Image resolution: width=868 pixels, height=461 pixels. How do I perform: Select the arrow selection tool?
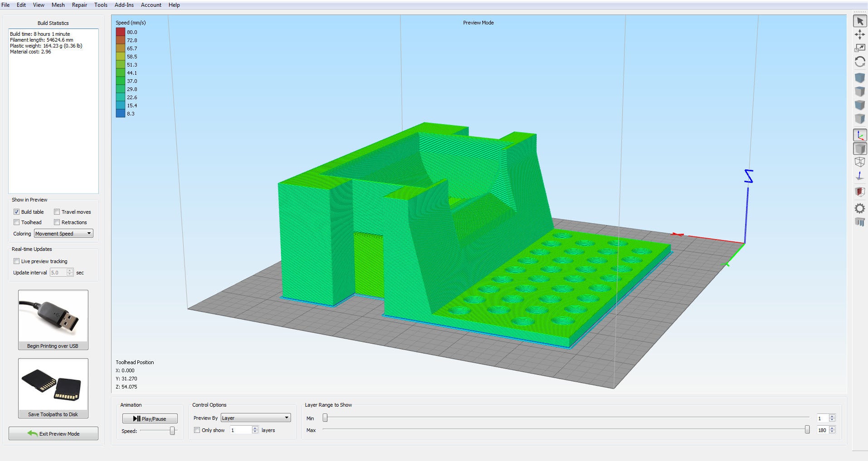point(859,21)
